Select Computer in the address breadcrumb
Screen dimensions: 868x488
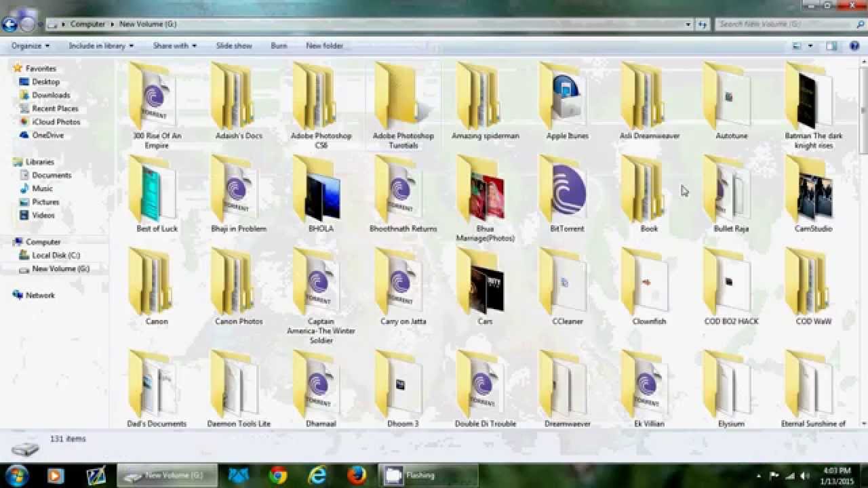point(87,24)
